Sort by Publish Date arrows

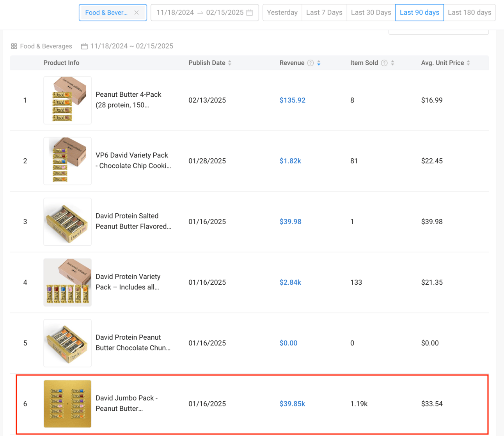[230, 63]
